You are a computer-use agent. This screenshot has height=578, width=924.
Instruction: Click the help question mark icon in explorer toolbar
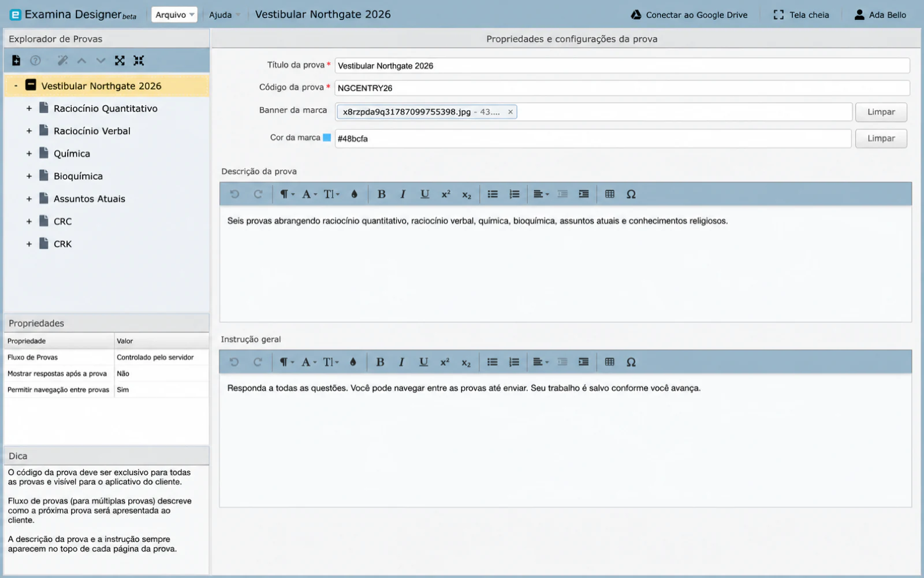click(x=35, y=60)
